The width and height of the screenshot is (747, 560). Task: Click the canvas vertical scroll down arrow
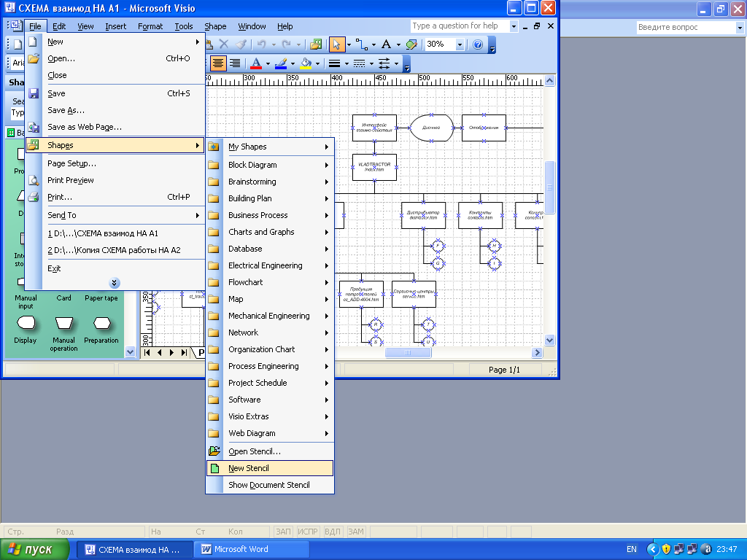point(549,340)
